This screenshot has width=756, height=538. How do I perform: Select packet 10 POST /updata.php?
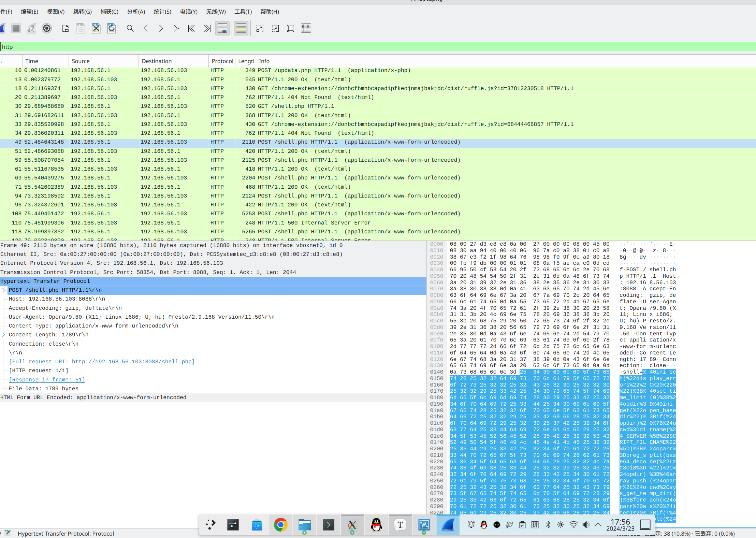click(x=378, y=70)
